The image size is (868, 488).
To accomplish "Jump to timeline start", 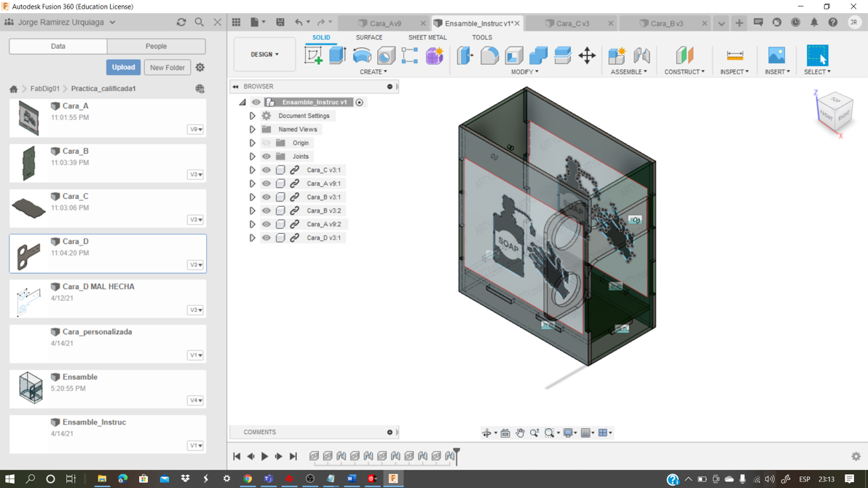I will click(x=237, y=456).
